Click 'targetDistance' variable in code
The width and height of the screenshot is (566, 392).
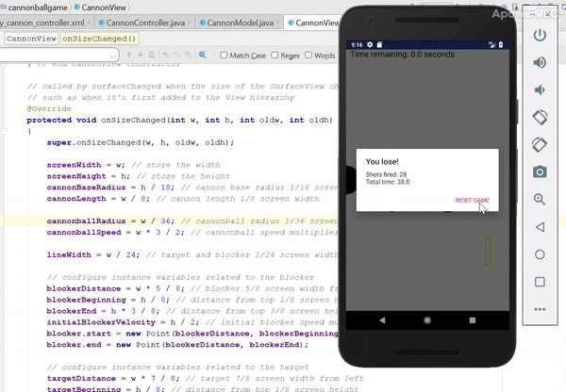pyautogui.click(x=81, y=378)
